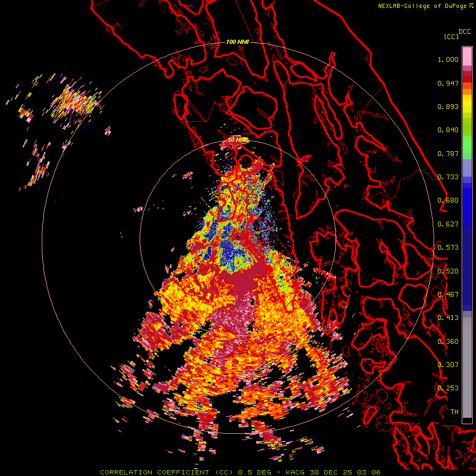Viewport: 476px width, 476px height.
Task: Click the 50 NMI range ring label
Action: coord(238,140)
